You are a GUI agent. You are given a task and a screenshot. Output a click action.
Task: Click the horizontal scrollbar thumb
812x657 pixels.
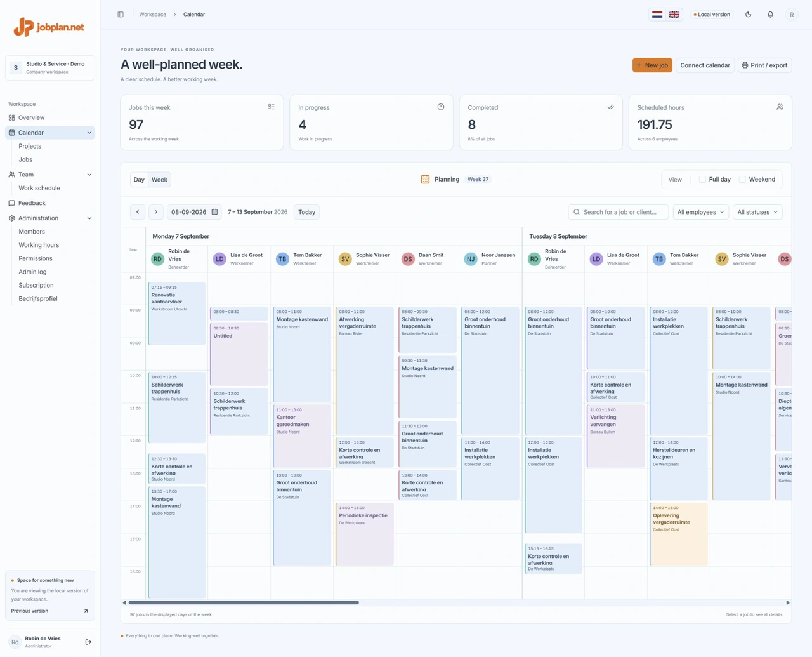244,602
